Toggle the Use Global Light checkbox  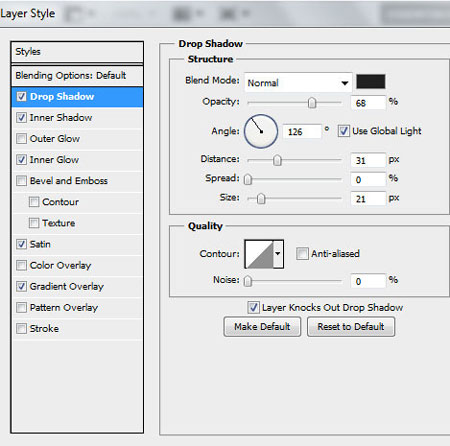[344, 131]
